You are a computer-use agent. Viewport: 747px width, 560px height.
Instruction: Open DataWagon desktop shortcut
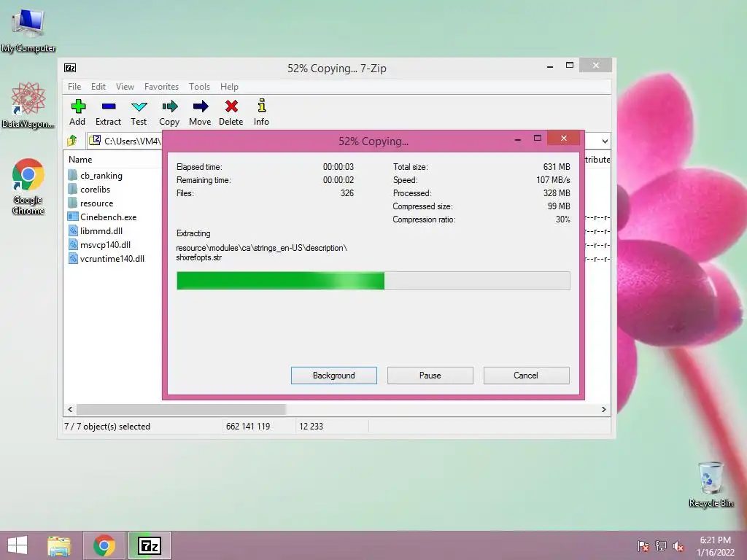pyautogui.click(x=28, y=105)
